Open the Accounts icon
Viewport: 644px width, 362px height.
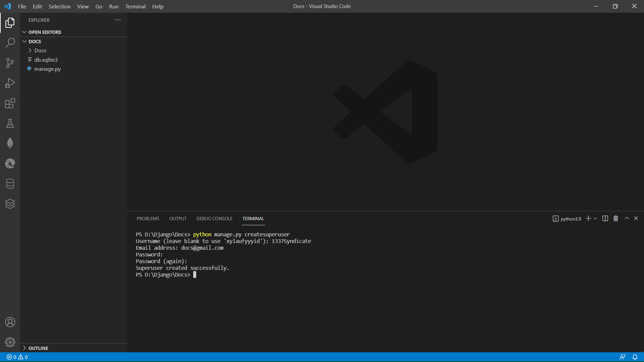(10, 322)
